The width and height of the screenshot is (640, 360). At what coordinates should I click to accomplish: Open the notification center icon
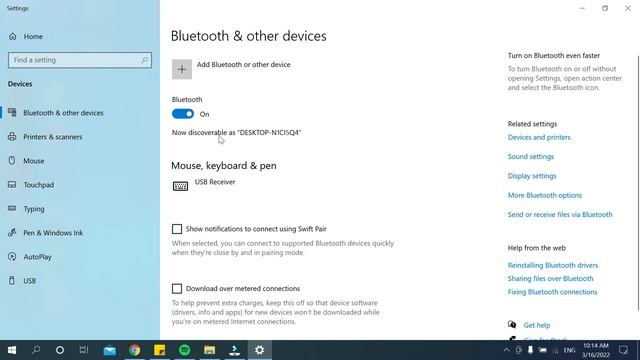624,350
